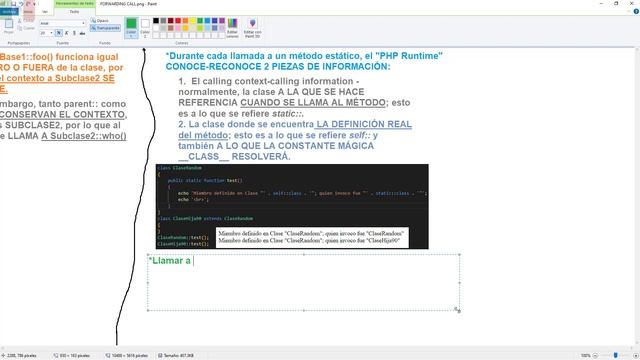Image resolution: width=640 pixels, height=360 pixels.
Task: Click the Copiar button
Action: coord(27,28)
